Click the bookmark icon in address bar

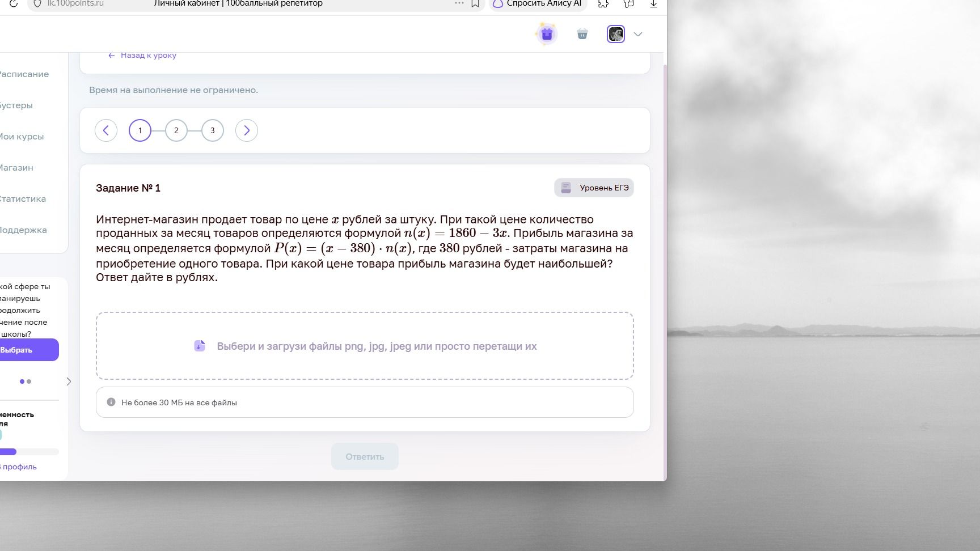[475, 4]
